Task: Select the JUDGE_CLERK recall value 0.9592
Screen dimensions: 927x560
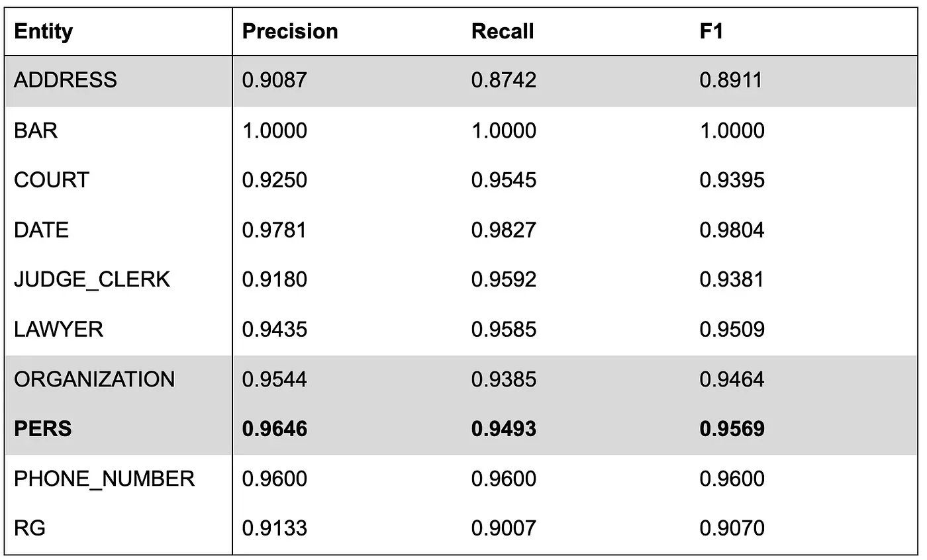Action: pos(504,279)
